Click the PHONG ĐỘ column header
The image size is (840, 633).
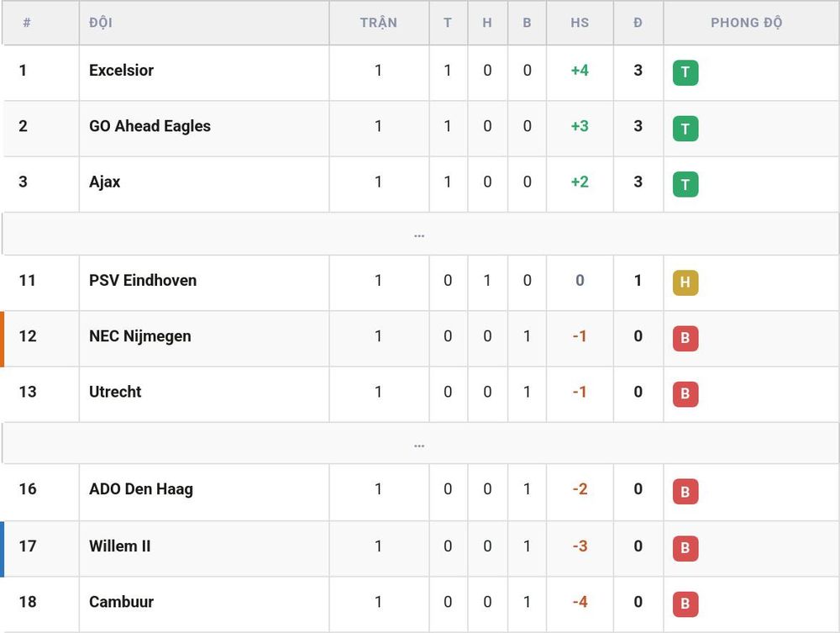[746, 23]
